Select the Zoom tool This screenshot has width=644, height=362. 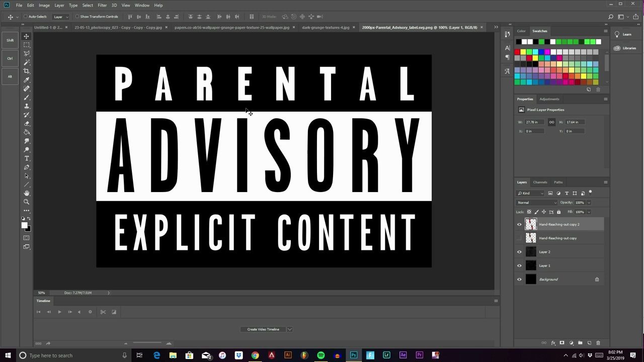pos(27,202)
